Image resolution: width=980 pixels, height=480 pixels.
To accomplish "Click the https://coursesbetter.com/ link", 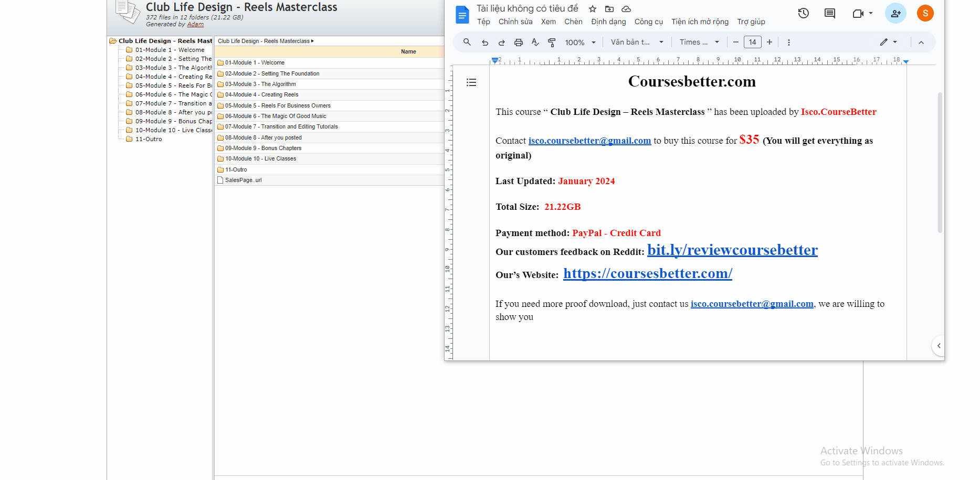I will pos(647,273).
